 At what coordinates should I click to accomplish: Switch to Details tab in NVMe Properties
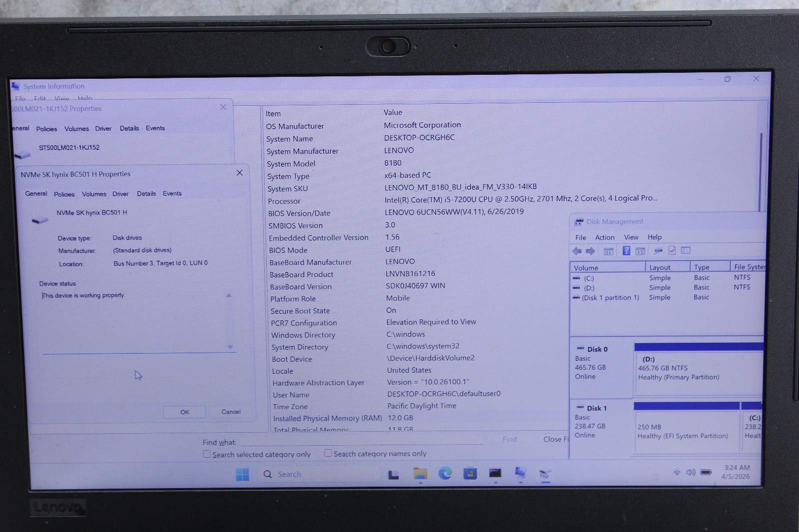click(146, 194)
